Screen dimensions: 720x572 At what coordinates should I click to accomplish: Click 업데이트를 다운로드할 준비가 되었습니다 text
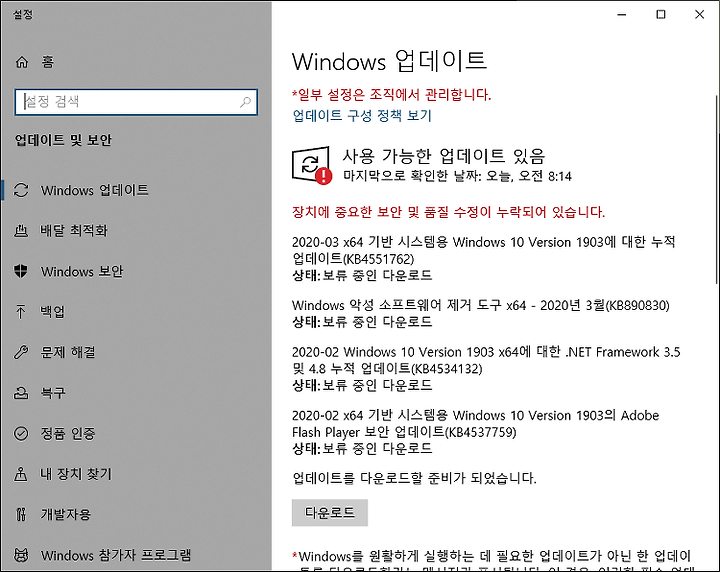[x=414, y=478]
